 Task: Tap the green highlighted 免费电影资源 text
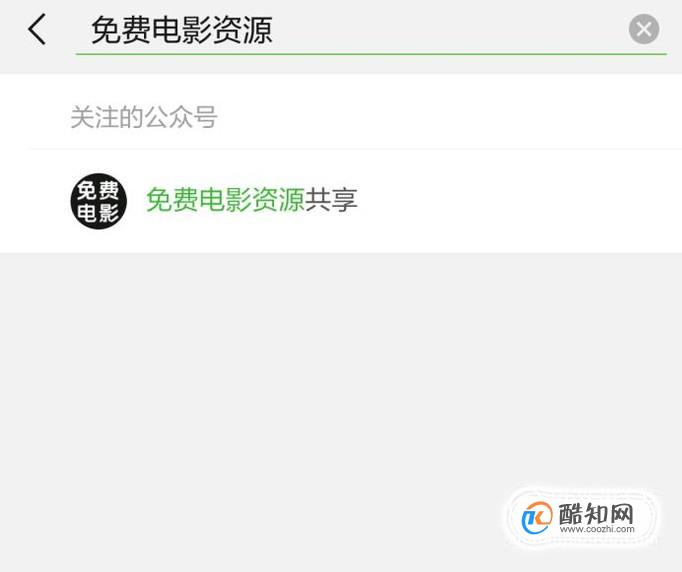pos(225,200)
